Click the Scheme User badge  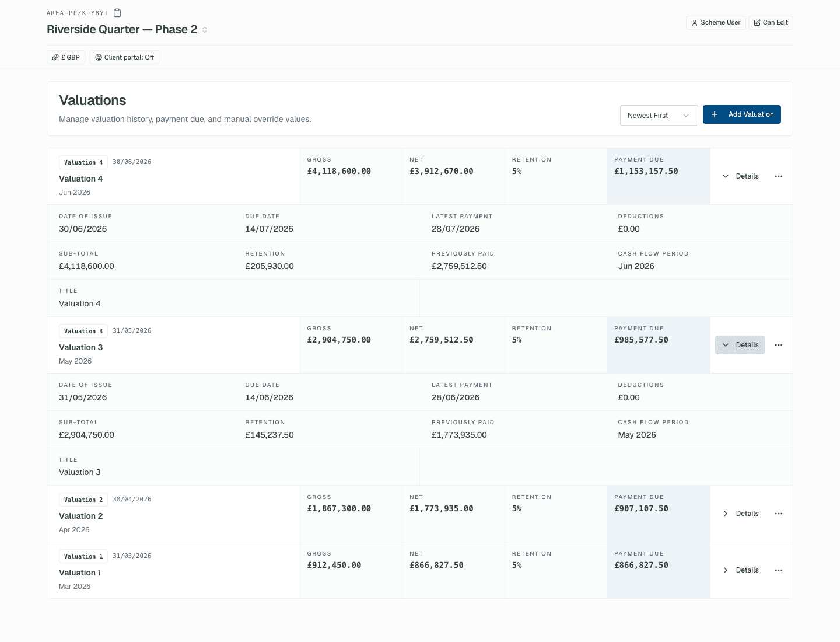click(716, 23)
